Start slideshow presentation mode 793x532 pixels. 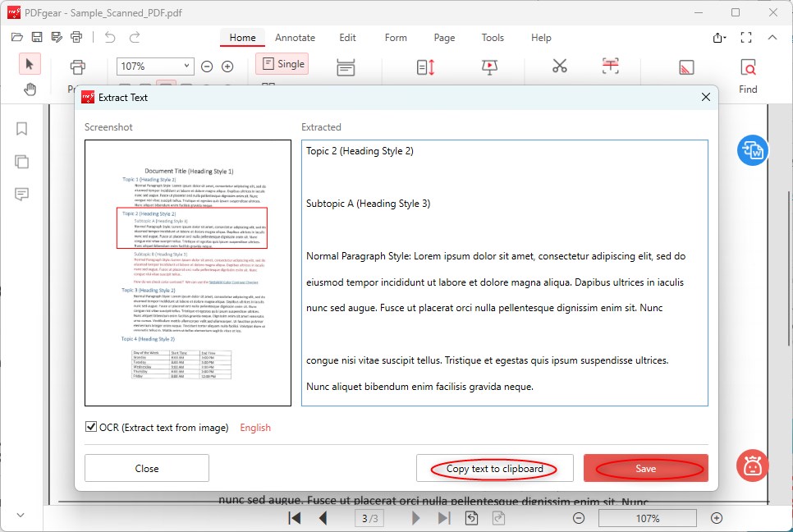coord(490,67)
